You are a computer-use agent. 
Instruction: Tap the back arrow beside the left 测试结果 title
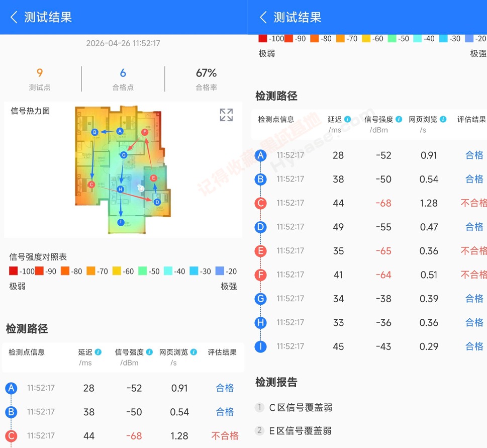coord(14,17)
